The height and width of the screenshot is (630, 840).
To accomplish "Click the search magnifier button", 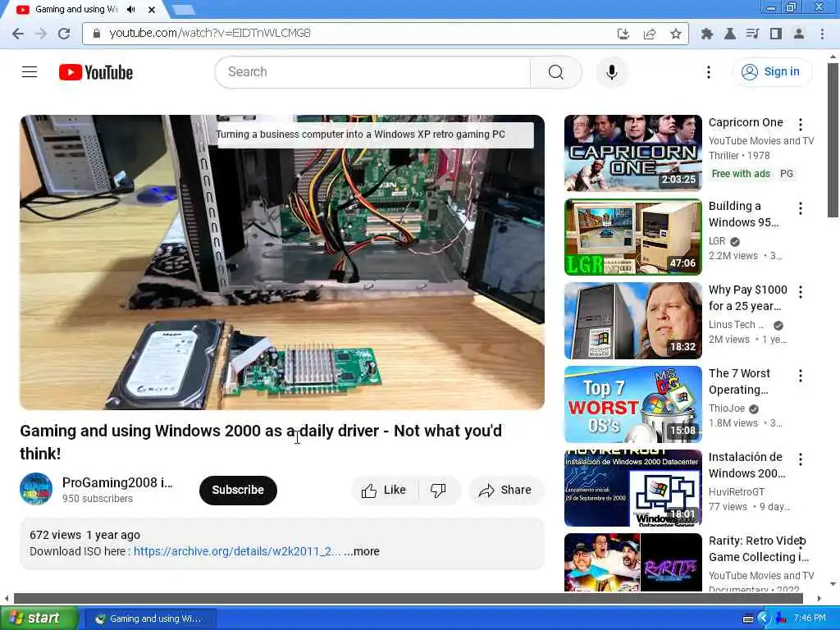I will 556,72.
